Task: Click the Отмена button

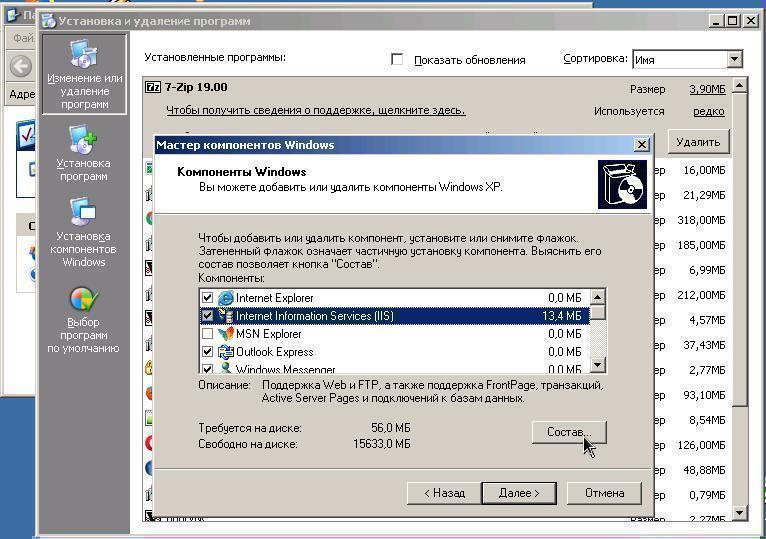Action: pos(604,493)
